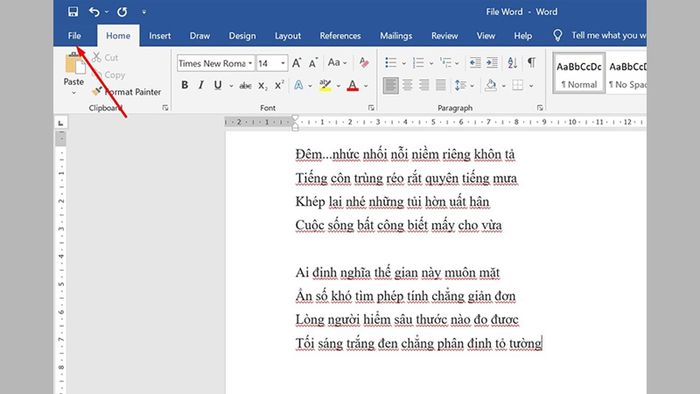
Task: Click the ruler tab selector box
Action: pyautogui.click(x=61, y=123)
